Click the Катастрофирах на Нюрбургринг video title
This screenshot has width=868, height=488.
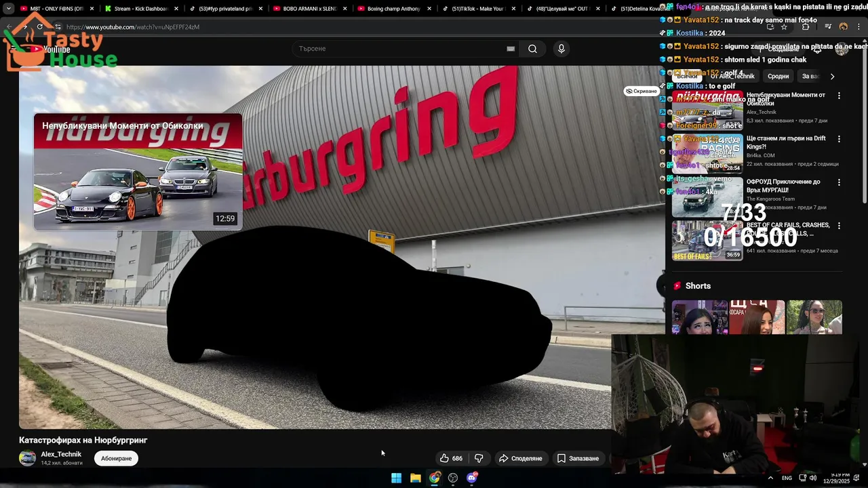coord(83,440)
